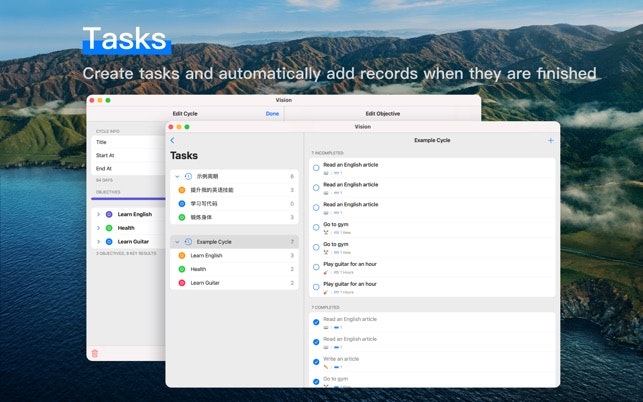Check off the first incomplete Read an English article
This screenshot has height=402, width=643.
pos(316,168)
